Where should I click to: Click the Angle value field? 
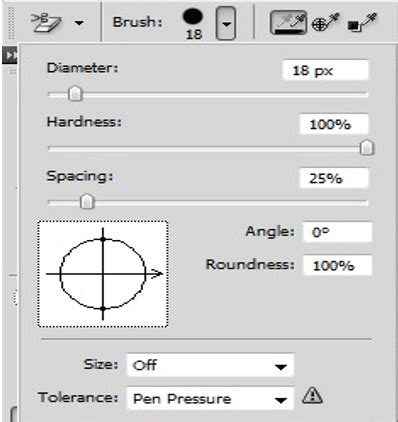click(x=337, y=232)
